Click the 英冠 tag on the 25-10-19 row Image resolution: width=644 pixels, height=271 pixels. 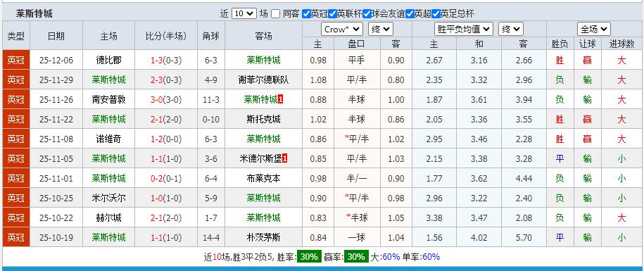pos(16,238)
